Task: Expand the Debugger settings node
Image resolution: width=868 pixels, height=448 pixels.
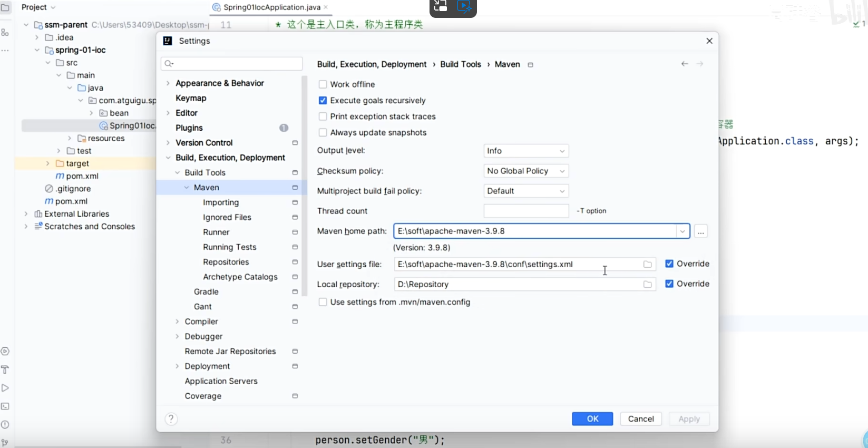Action: (177, 337)
